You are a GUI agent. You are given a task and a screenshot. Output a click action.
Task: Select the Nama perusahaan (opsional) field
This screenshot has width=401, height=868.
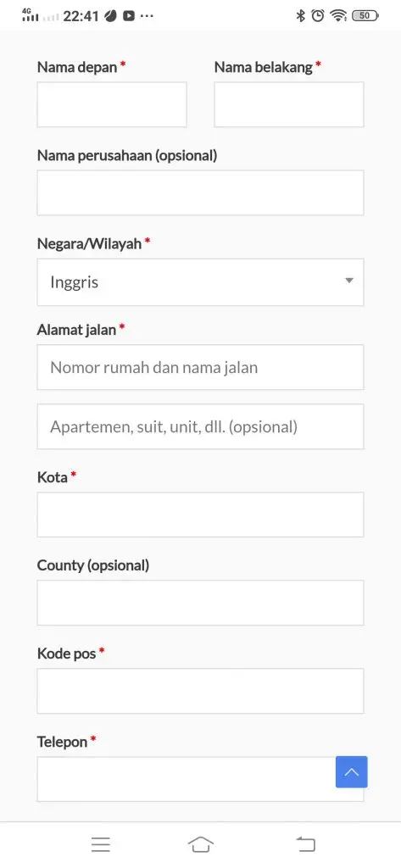[x=200, y=192]
